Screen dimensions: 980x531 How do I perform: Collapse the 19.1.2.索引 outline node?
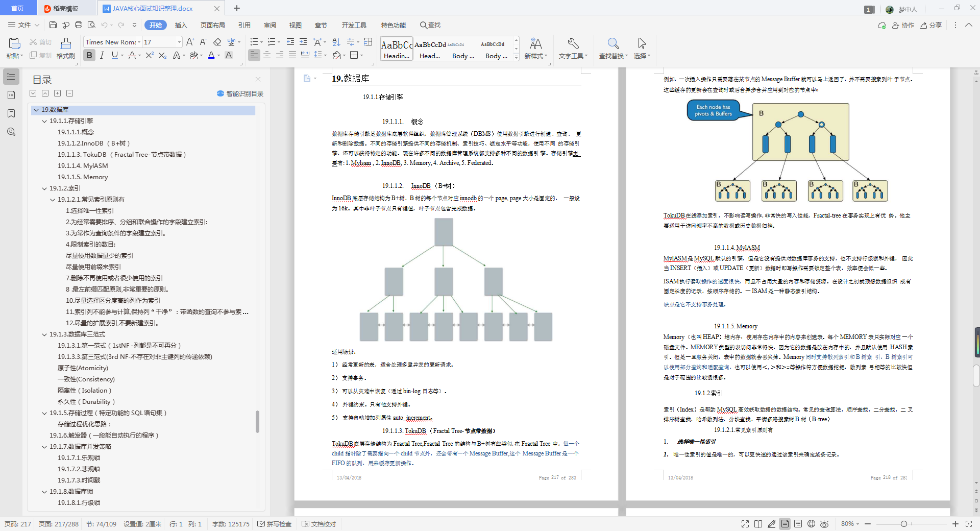[44, 188]
